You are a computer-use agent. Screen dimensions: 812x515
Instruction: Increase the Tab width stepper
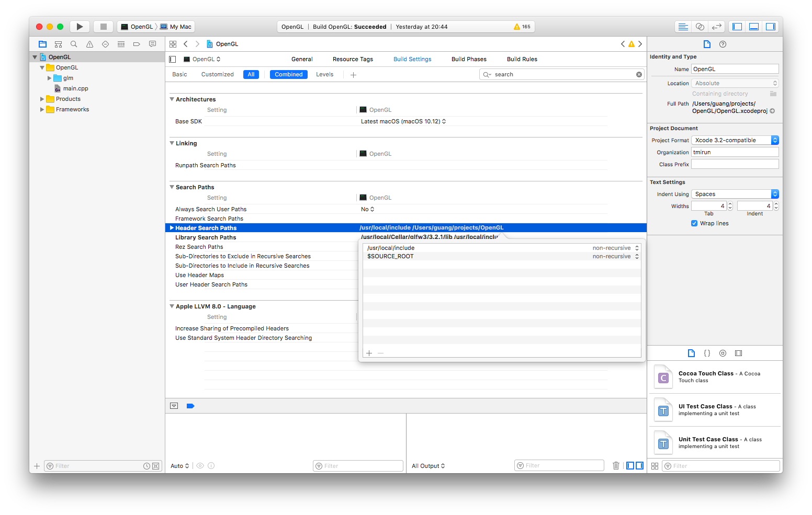click(x=730, y=204)
